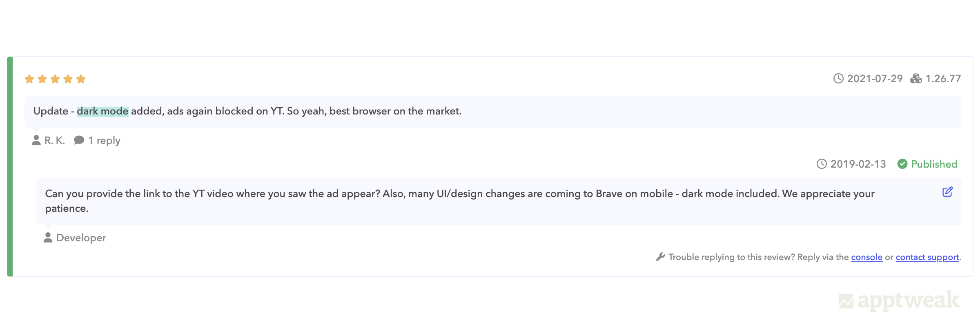Click the version cubes icon near 1.26.77
The width and height of the screenshot is (980, 332).
point(916,79)
